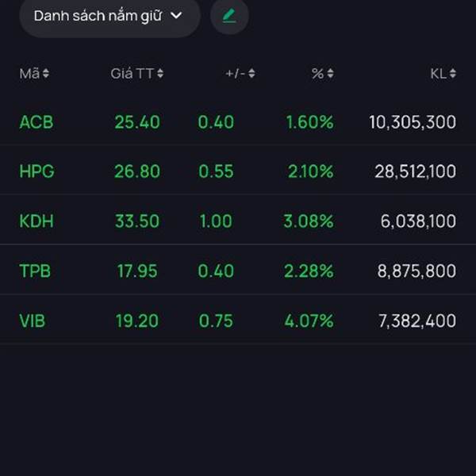Click TPB volume 8,875,800
The height and width of the screenshot is (476, 476).
(416, 271)
